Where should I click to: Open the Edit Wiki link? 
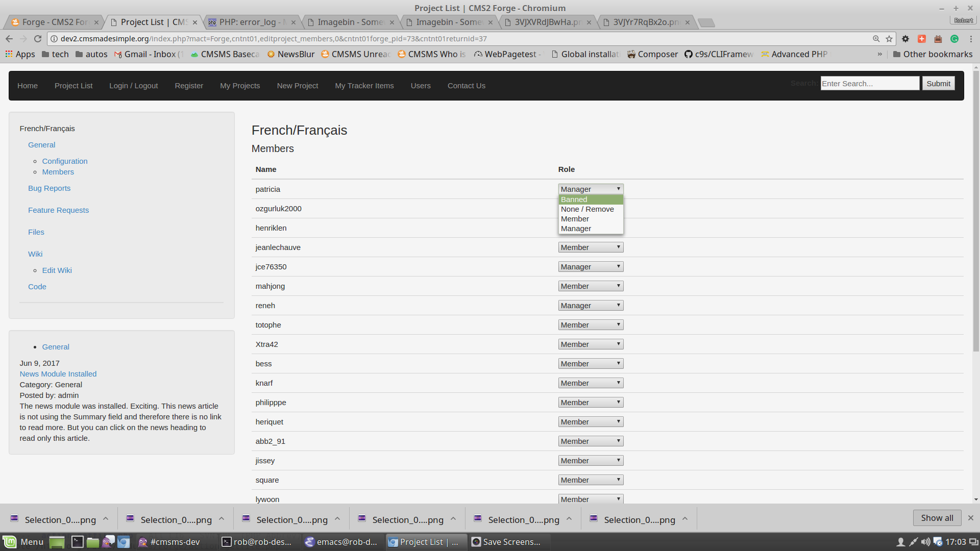tap(57, 270)
